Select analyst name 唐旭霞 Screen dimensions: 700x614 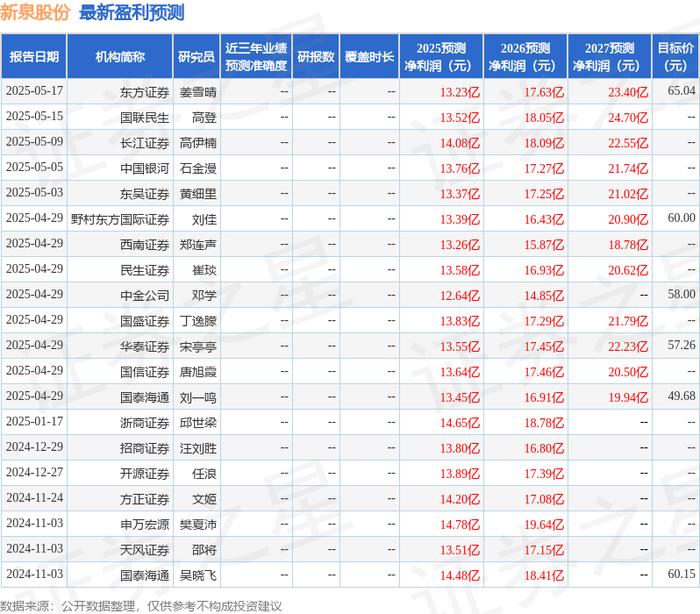click(x=198, y=372)
